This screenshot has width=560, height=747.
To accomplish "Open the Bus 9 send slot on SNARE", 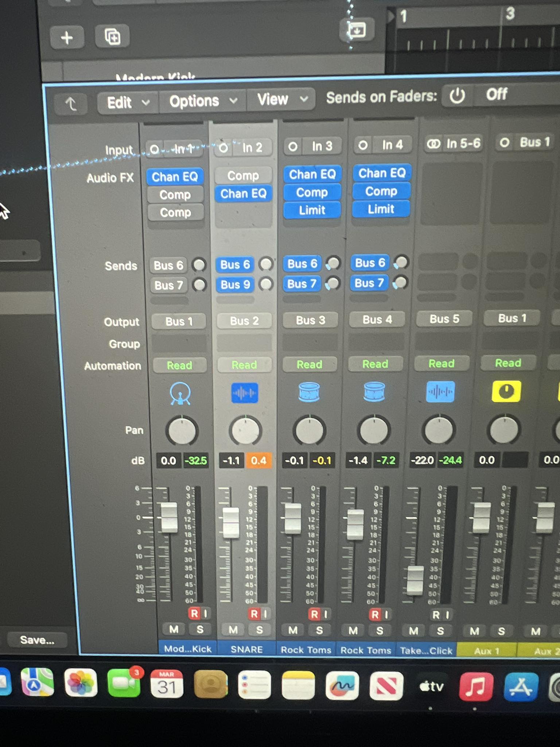I will click(x=235, y=285).
